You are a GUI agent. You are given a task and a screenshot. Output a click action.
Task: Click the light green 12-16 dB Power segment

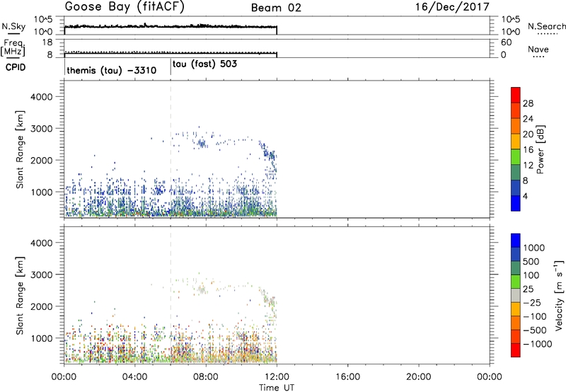pyautogui.click(x=516, y=157)
